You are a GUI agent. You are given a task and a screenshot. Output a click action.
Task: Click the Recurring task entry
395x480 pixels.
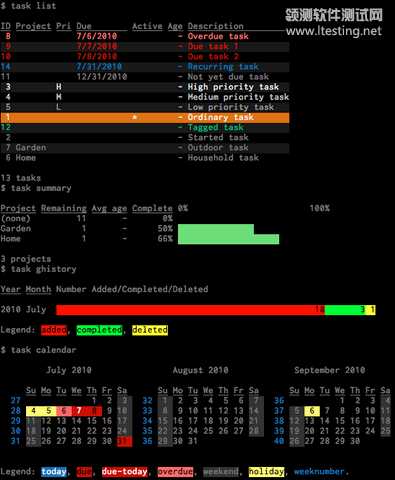click(x=223, y=67)
